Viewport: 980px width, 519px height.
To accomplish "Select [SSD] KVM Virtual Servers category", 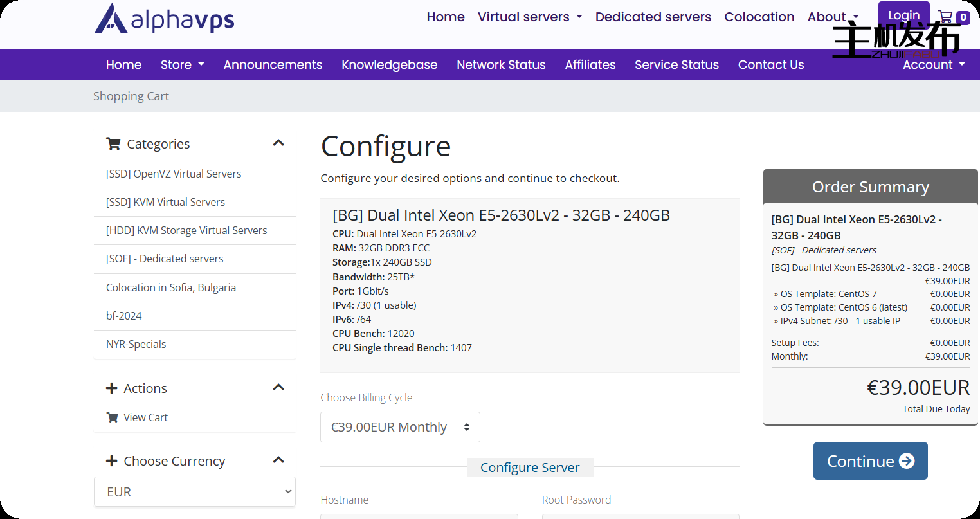I will pyautogui.click(x=165, y=202).
